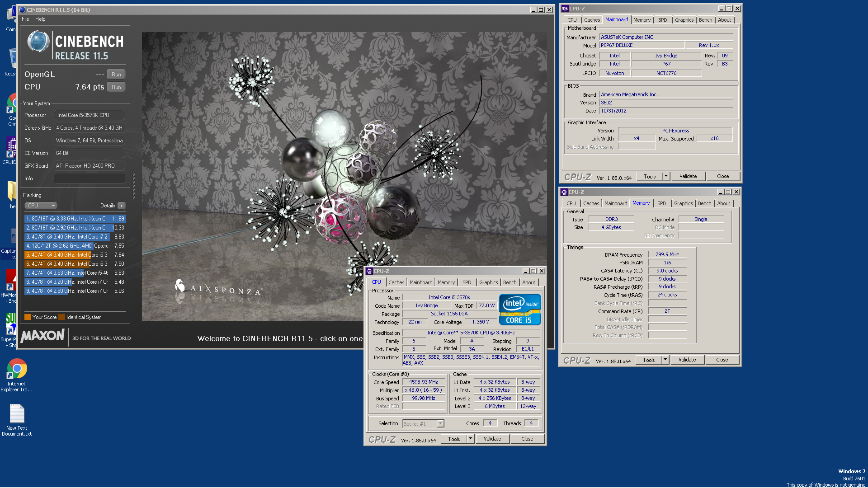
Task: Select About tab in Mainboard CPU-Z window
Action: pos(724,20)
